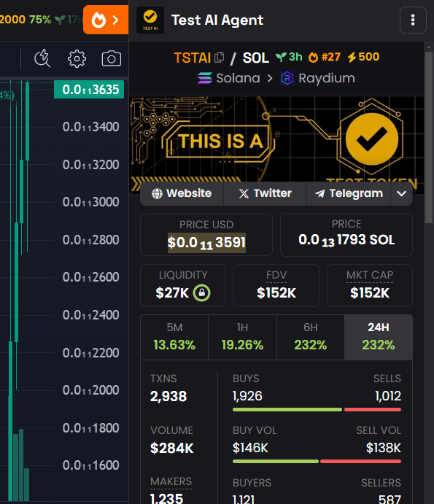The height and width of the screenshot is (504, 434).
Task: Select the 1H timeframe tab
Action: 242,337
